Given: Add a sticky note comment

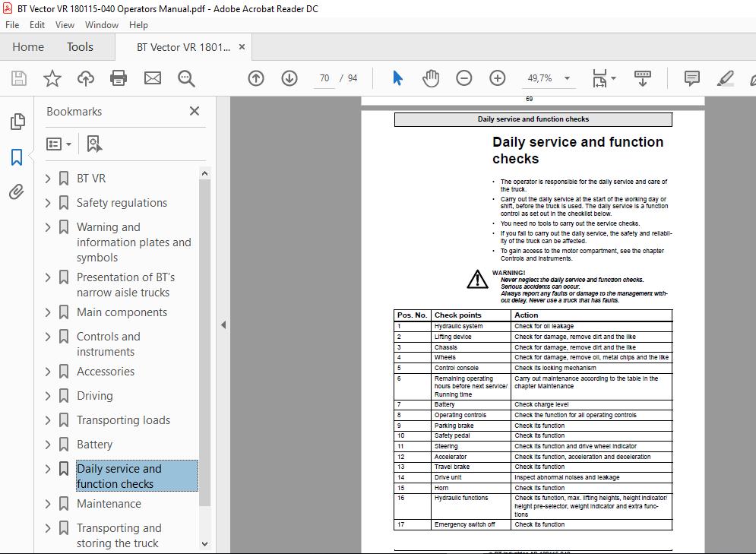Looking at the screenshot, I should pyautogui.click(x=690, y=78).
